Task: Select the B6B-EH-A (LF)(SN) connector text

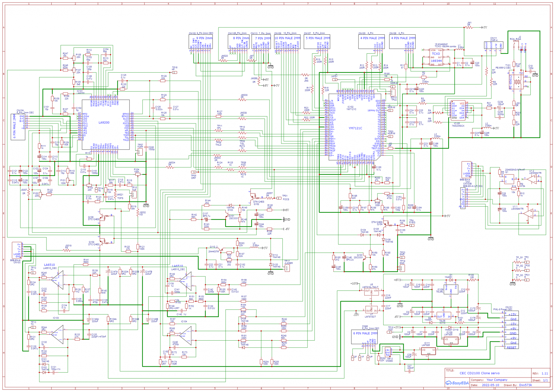Action: 473,186
